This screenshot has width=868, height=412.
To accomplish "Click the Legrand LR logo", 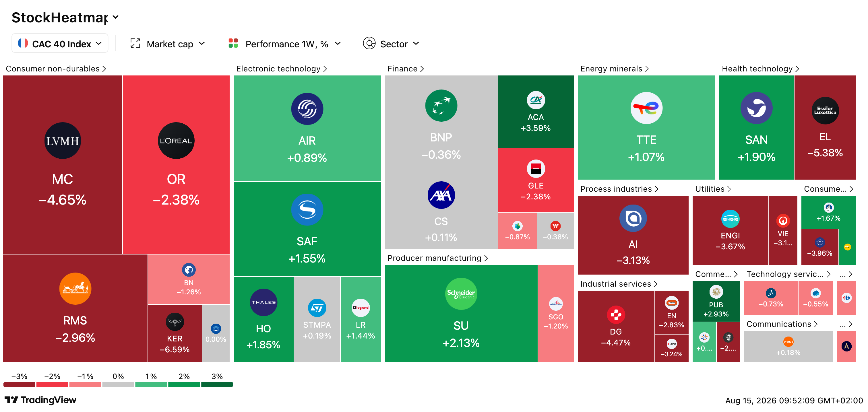I will (x=361, y=308).
